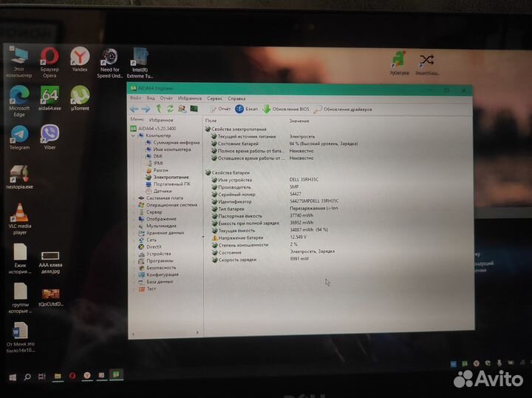Click Обновления драйверов toolbar button
532x398 pixels.
click(x=343, y=109)
